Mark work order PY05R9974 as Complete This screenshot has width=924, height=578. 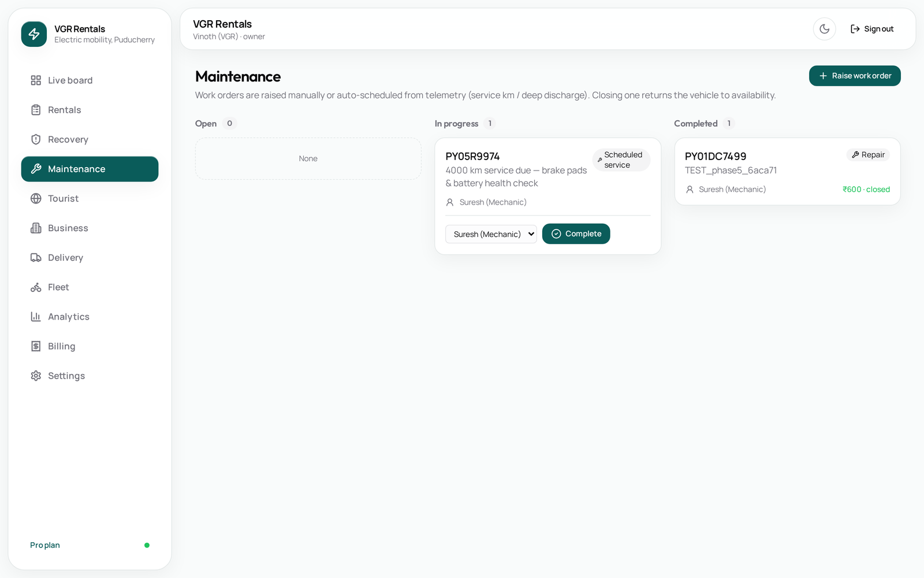(576, 234)
